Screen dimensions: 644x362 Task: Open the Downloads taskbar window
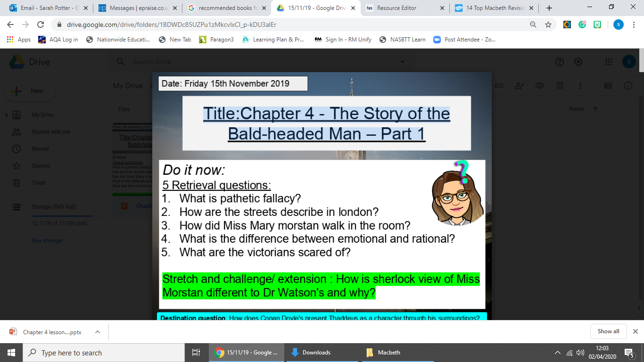tap(322, 353)
